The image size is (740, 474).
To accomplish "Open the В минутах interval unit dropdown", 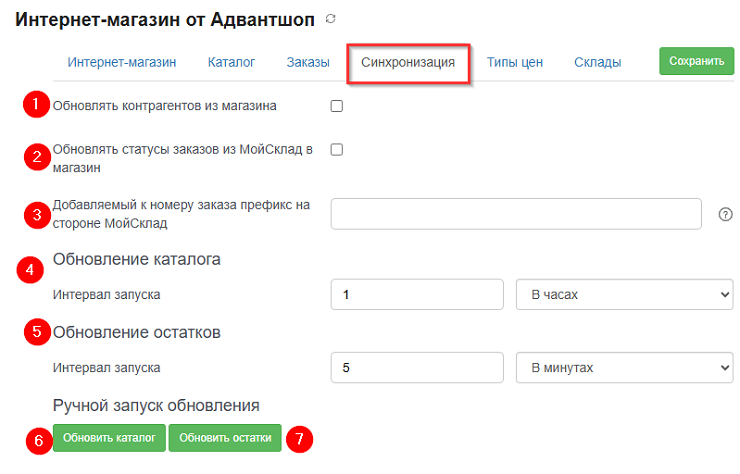I will tap(624, 367).
